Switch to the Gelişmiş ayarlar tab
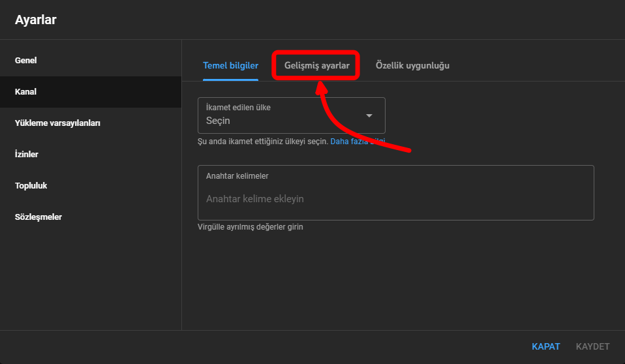 [316, 66]
